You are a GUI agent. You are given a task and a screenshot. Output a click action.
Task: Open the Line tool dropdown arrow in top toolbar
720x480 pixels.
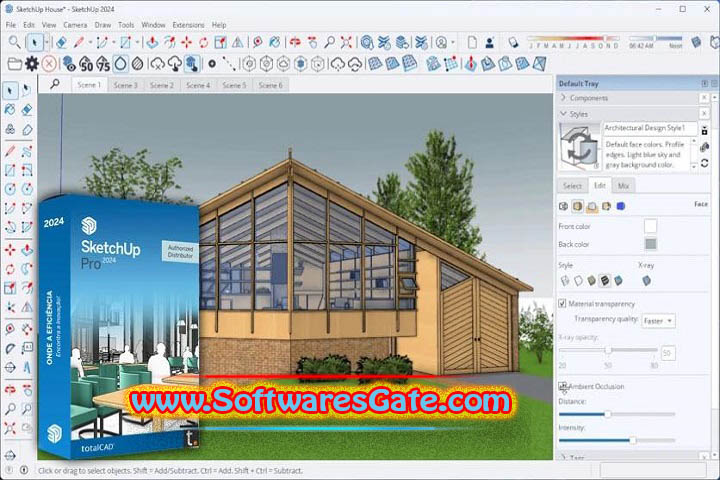coord(90,43)
